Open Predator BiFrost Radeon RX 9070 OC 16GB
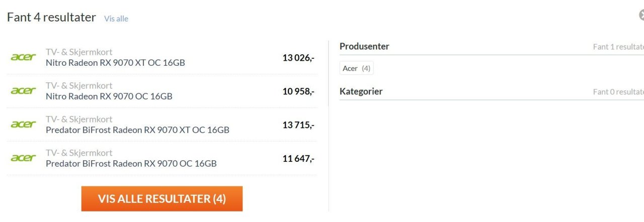Viewport: 644px width, 222px height. coord(131,164)
